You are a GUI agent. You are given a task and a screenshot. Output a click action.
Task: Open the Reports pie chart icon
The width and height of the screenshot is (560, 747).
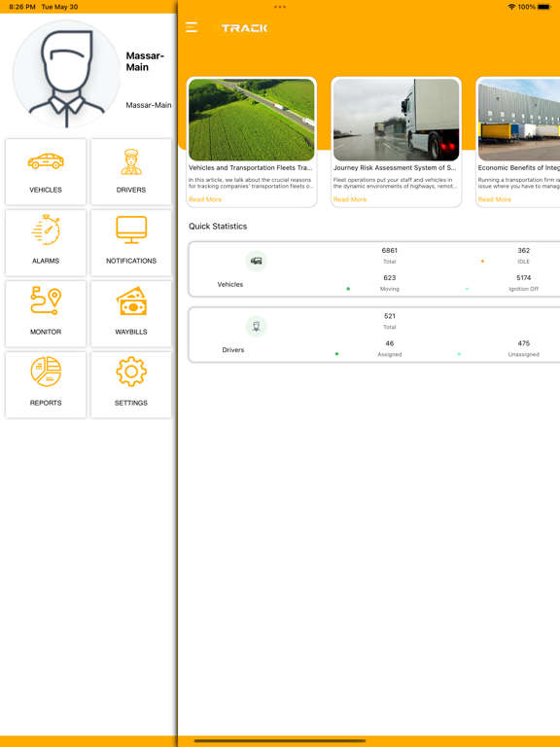[46, 372]
